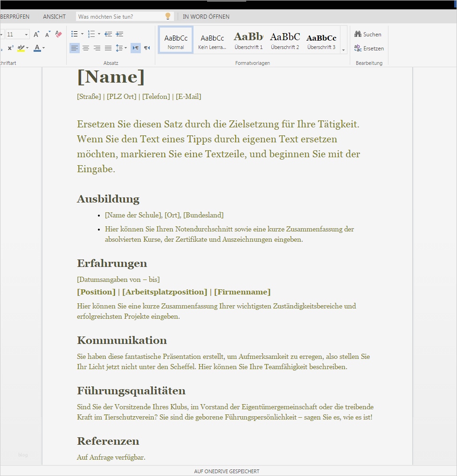Image resolution: width=457 pixels, height=476 pixels.
Task: Click the [Name] title placeholder
Action: [x=111, y=77]
